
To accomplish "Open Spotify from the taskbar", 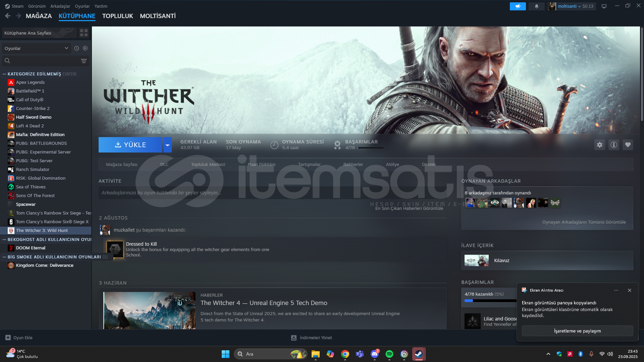I will click(x=389, y=354).
